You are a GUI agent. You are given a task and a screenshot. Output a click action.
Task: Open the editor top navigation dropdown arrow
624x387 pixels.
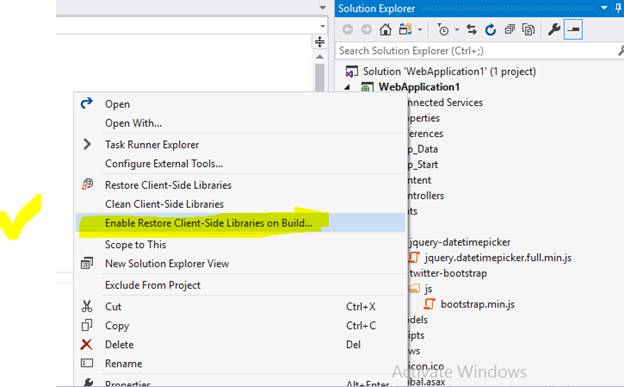tap(322, 8)
